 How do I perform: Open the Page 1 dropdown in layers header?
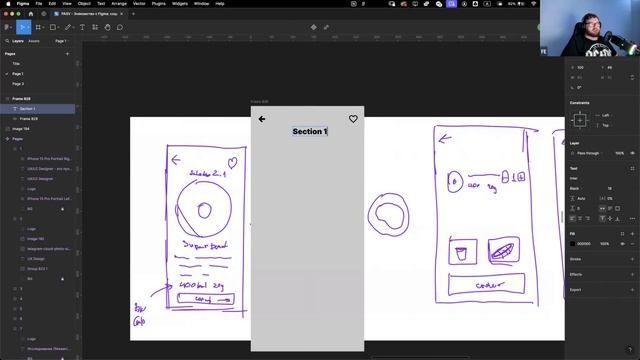tap(62, 41)
